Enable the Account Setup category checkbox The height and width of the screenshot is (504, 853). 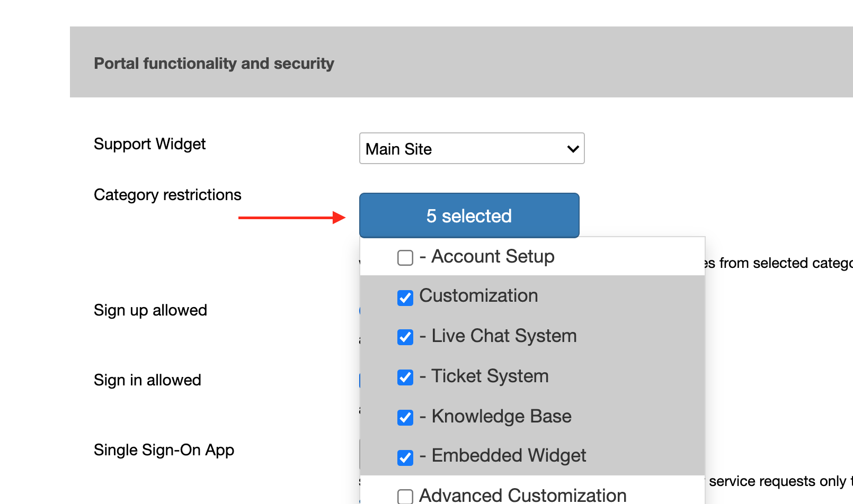pyautogui.click(x=405, y=257)
